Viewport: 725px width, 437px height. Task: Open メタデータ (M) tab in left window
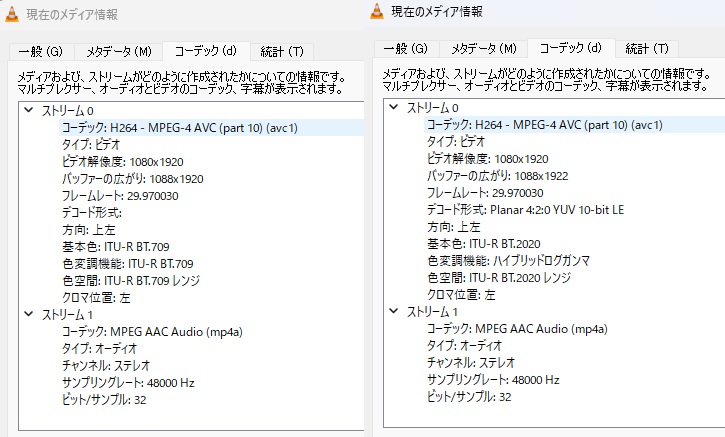119,51
